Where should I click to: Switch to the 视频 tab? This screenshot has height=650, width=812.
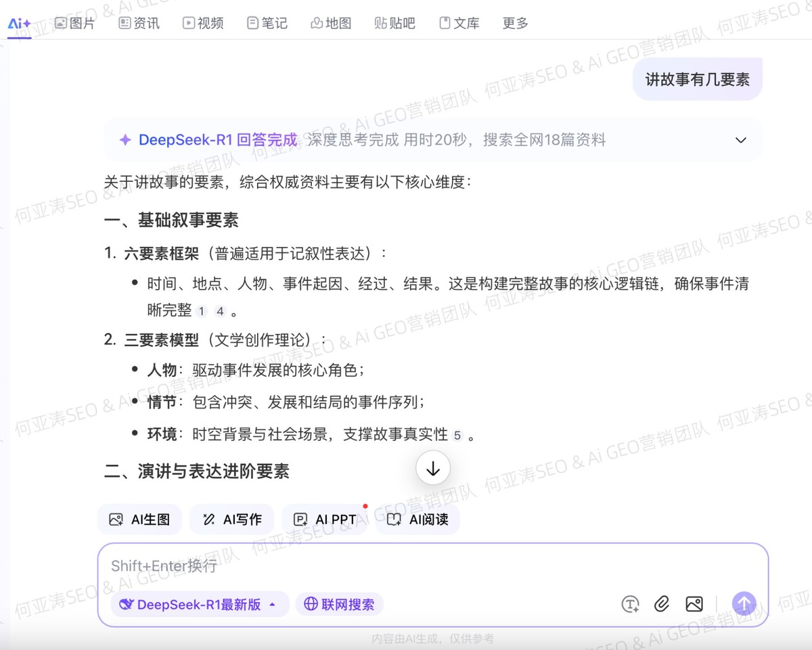[203, 23]
